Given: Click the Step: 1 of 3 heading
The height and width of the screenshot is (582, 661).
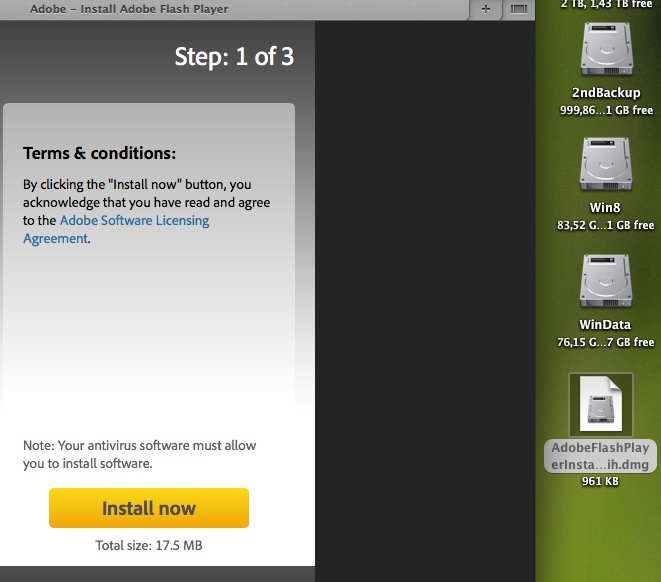Looking at the screenshot, I should click(234, 56).
